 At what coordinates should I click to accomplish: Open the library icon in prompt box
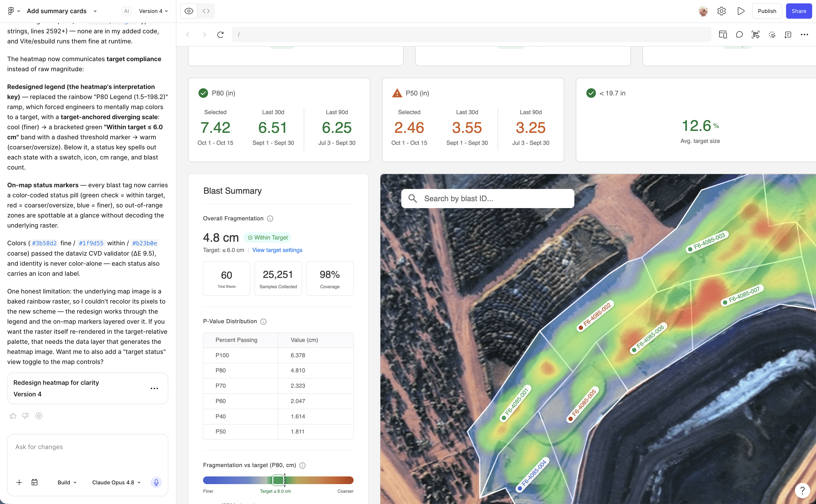35,482
